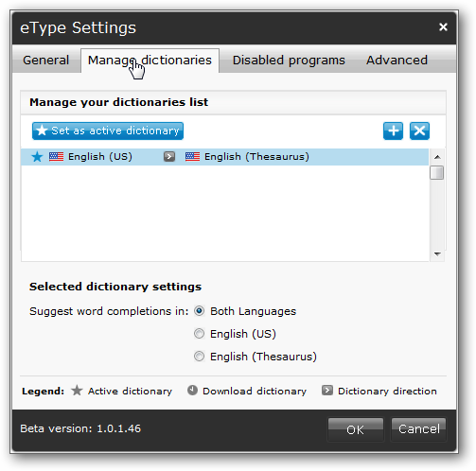This screenshot has width=476, height=471.
Task: Open the Disabled programs tab
Action: coord(289,61)
